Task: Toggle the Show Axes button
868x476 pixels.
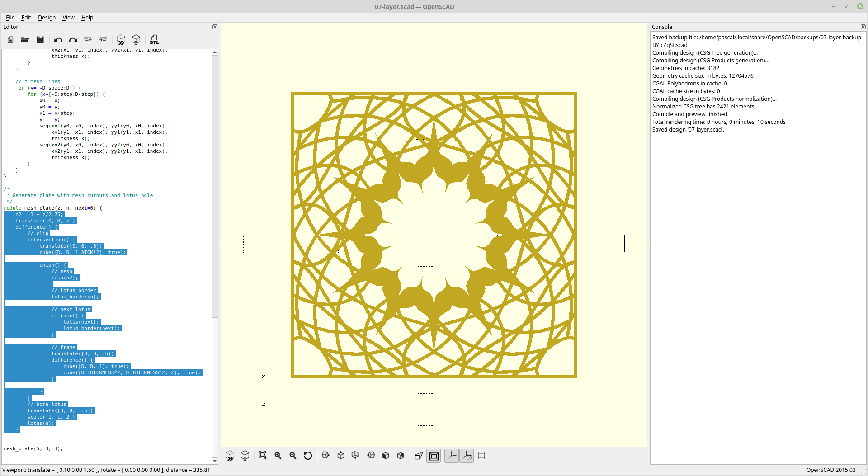Action: tap(451, 456)
